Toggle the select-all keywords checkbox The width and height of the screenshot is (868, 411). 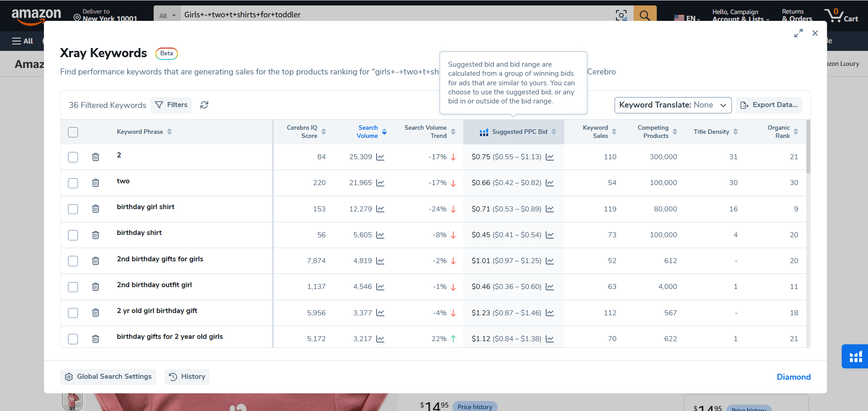(73, 132)
